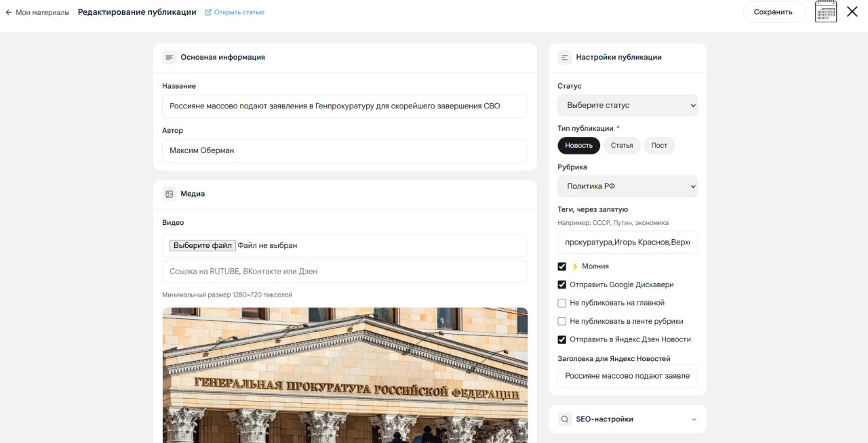868x443 pixels.
Task: Click the back arrow to Мои материалы
Action: coord(9,12)
